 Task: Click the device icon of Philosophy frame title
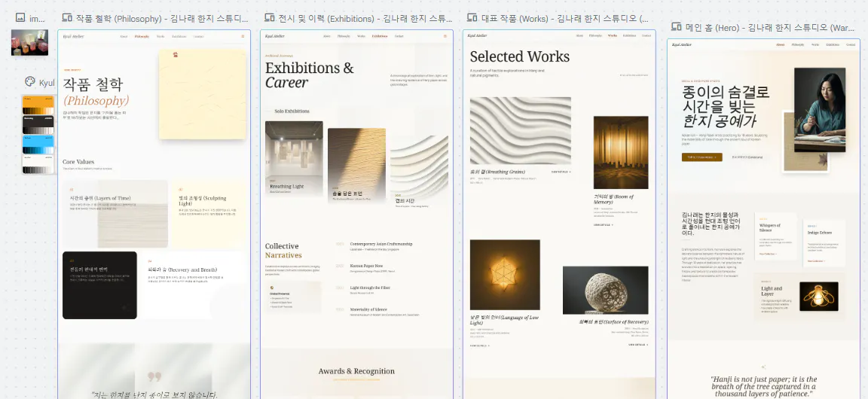coord(67,18)
